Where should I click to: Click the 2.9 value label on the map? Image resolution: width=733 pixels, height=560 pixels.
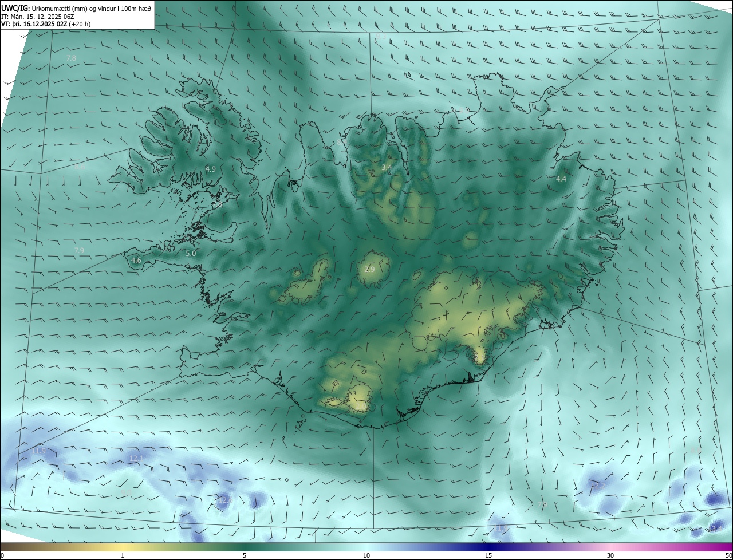click(x=369, y=269)
